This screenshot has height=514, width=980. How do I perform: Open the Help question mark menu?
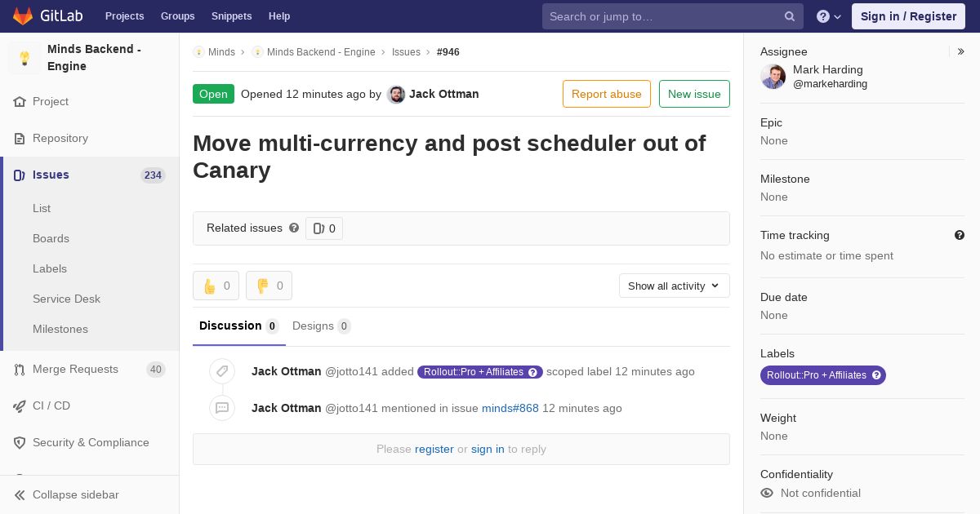click(x=829, y=16)
